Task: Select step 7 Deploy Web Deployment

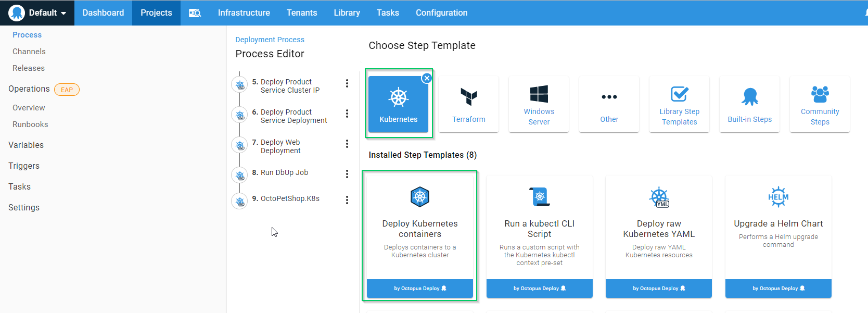Action: tap(280, 146)
